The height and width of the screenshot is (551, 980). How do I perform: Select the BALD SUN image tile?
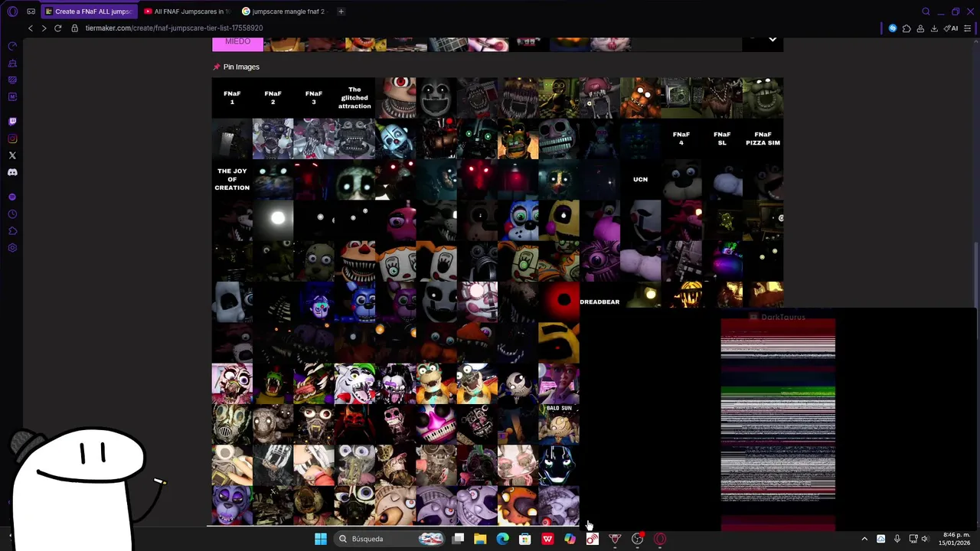coord(559,424)
